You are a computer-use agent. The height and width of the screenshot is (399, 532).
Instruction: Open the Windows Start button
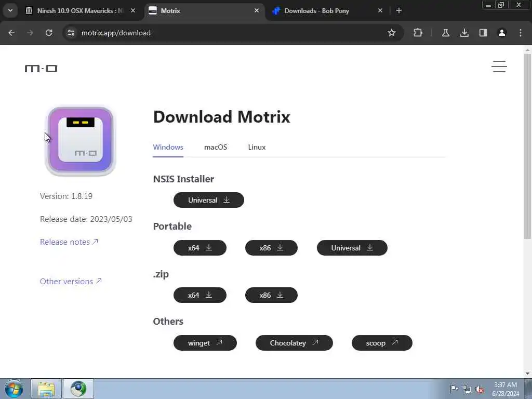[x=14, y=389]
